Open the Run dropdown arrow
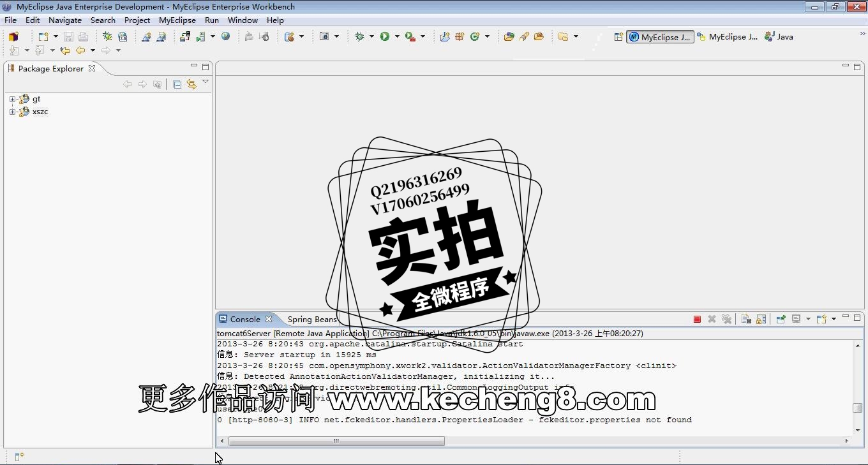The width and height of the screenshot is (868, 465). click(397, 36)
